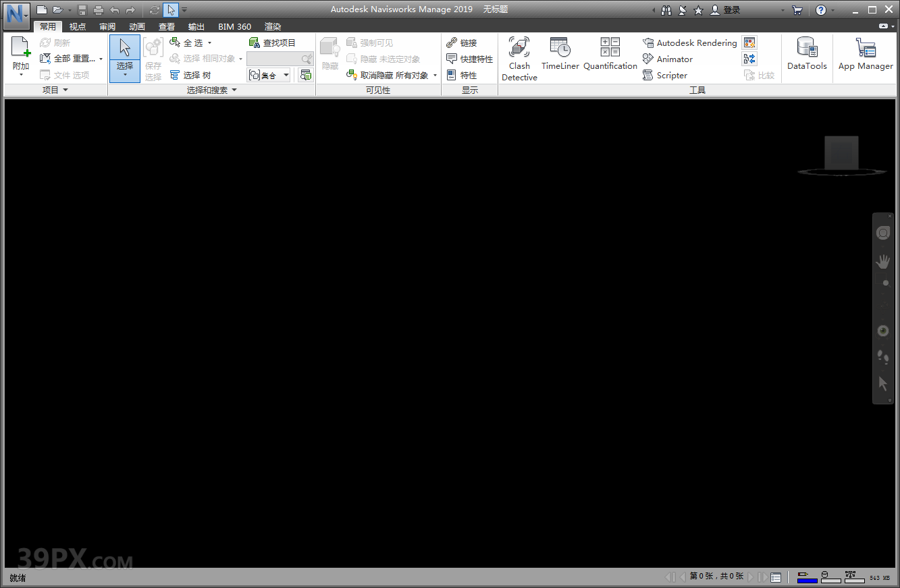Switch to the Viewpoint (视点) tab
The width and height of the screenshot is (900, 588).
click(78, 26)
